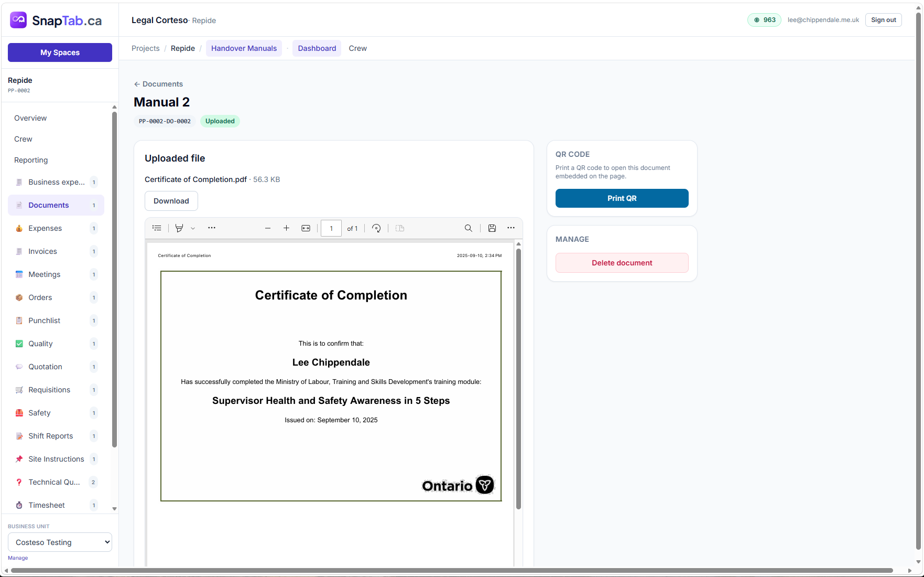The image size is (924, 577).
Task: Click the Sign out button
Action: (x=884, y=20)
